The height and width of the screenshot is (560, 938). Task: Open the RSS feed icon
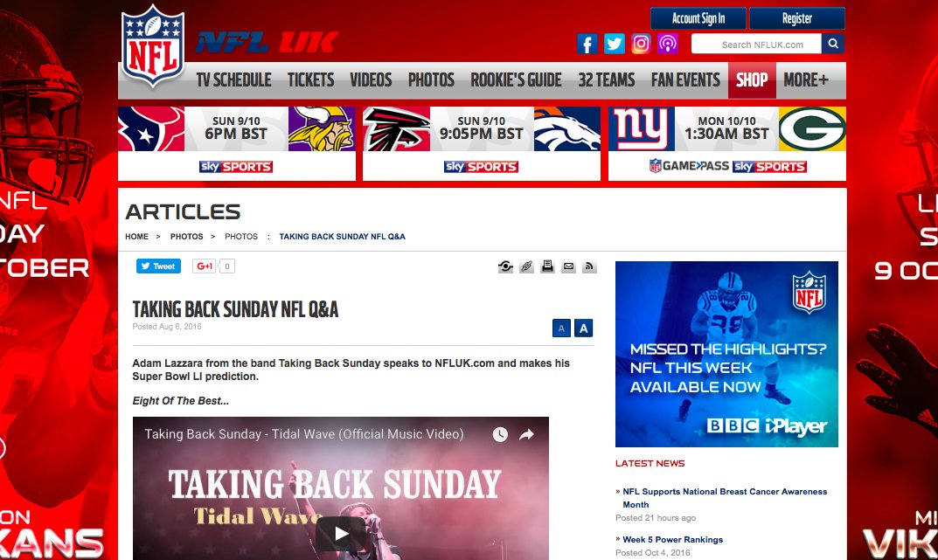click(589, 266)
